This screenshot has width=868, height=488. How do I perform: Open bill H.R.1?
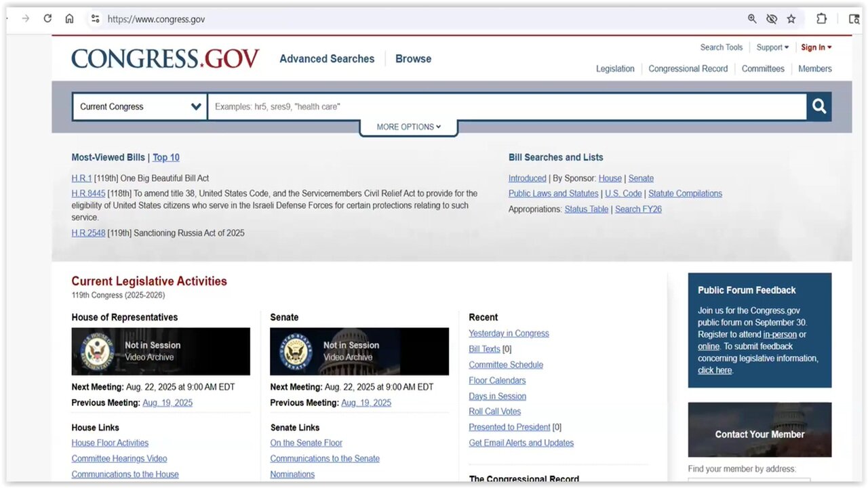pyautogui.click(x=81, y=178)
